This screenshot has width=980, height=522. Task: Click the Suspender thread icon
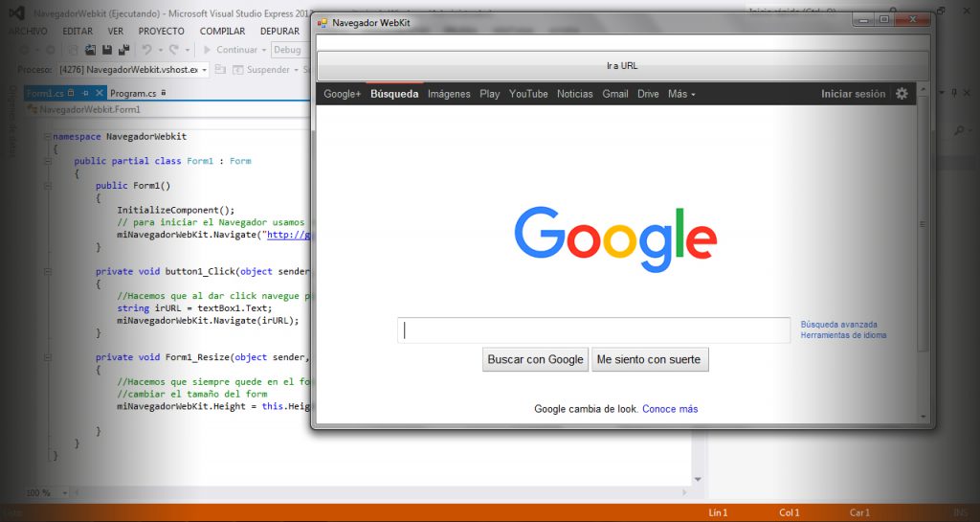pyautogui.click(x=237, y=70)
